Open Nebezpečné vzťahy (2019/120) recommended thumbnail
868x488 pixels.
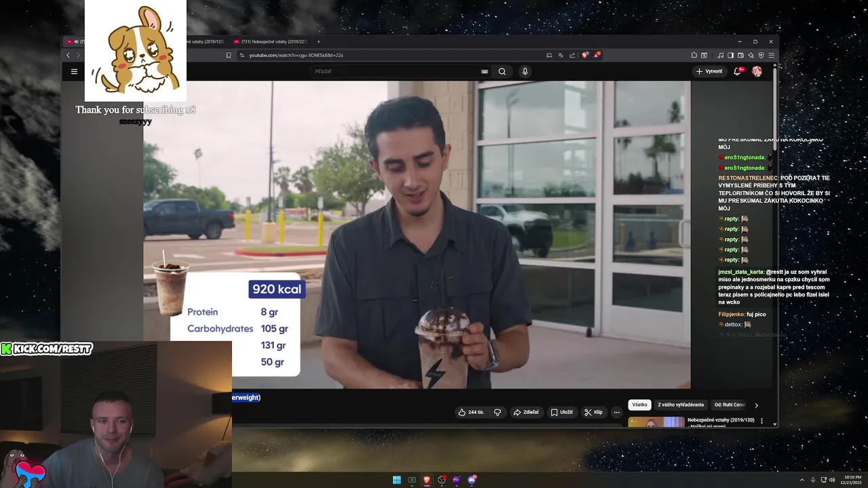tap(656, 422)
